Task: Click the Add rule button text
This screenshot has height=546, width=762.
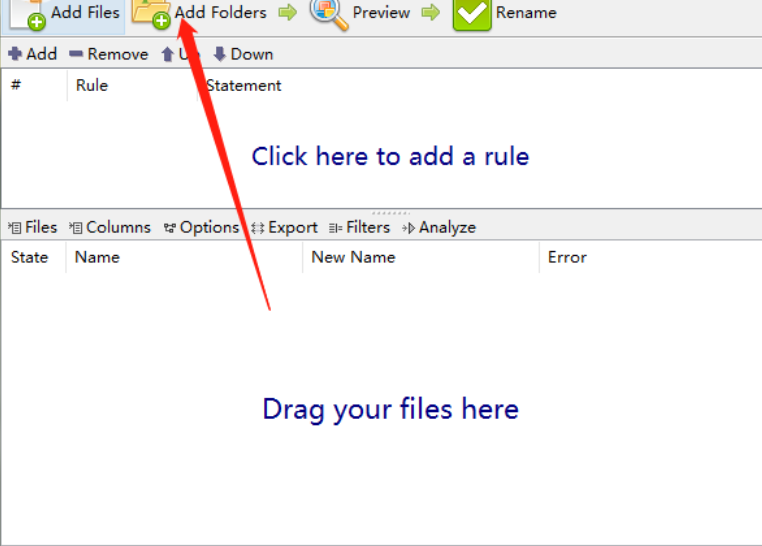Action: click(x=42, y=54)
